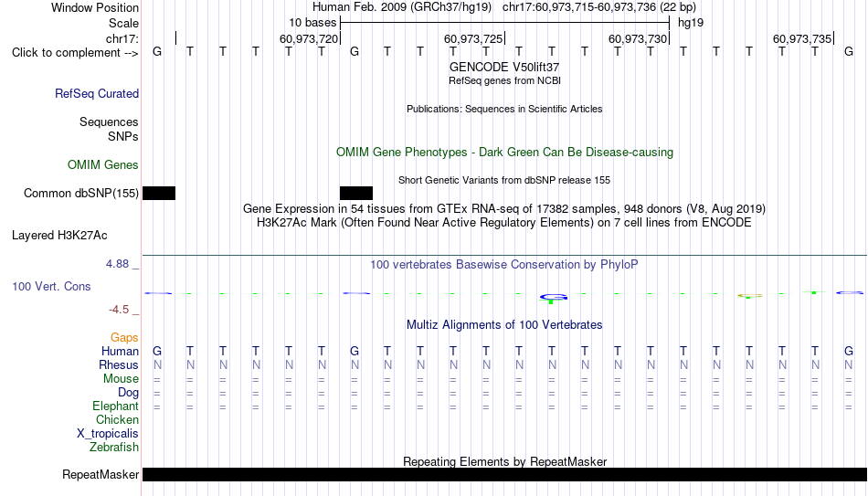The height and width of the screenshot is (496, 868).
Task: Click 'Publications: Sequences in Scientific Articles' title
Action: tap(504, 109)
